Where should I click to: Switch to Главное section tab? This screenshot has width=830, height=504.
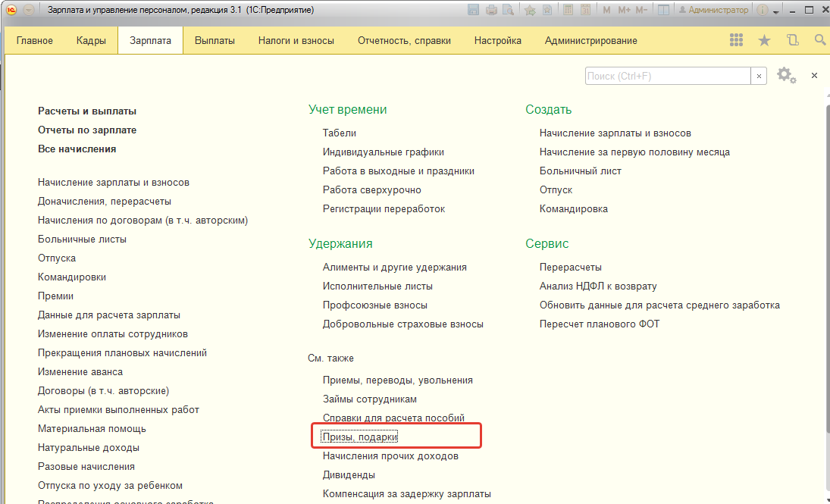pos(34,40)
